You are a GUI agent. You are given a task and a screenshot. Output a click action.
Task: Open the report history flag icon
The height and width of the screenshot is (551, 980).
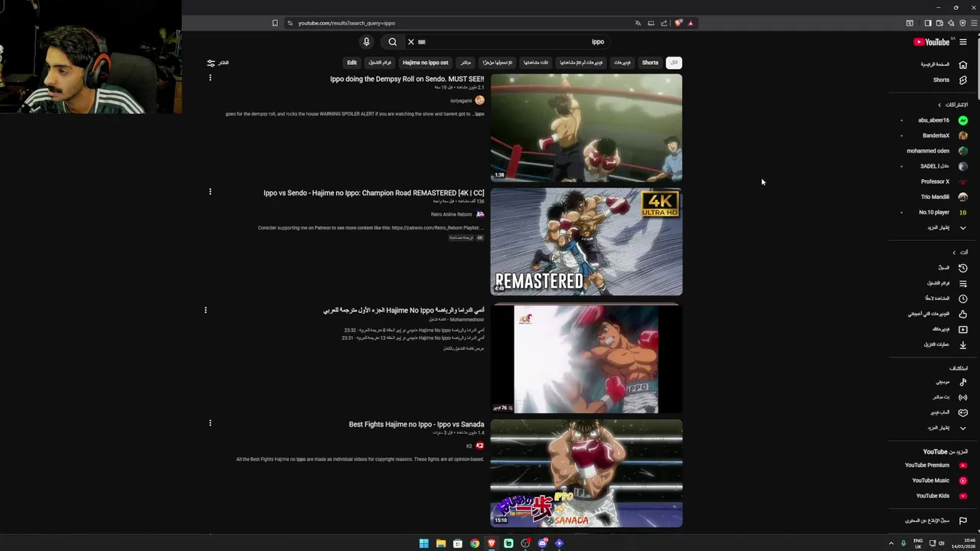pos(963,520)
